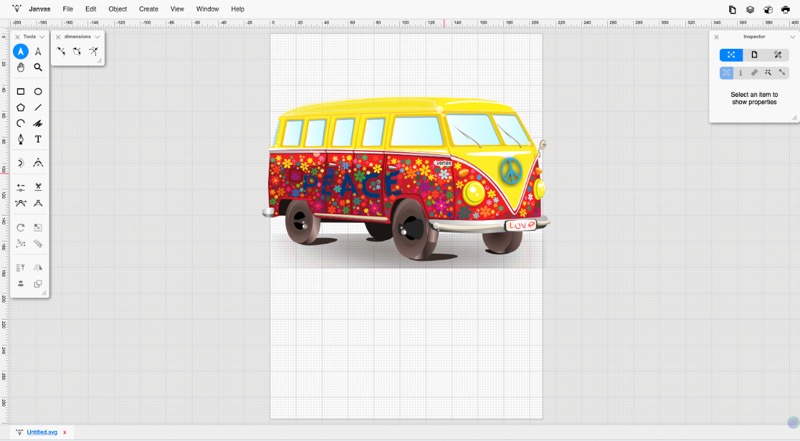This screenshot has height=441, width=800.
Task: Select the Ellipse shape tool
Action: tap(38, 92)
